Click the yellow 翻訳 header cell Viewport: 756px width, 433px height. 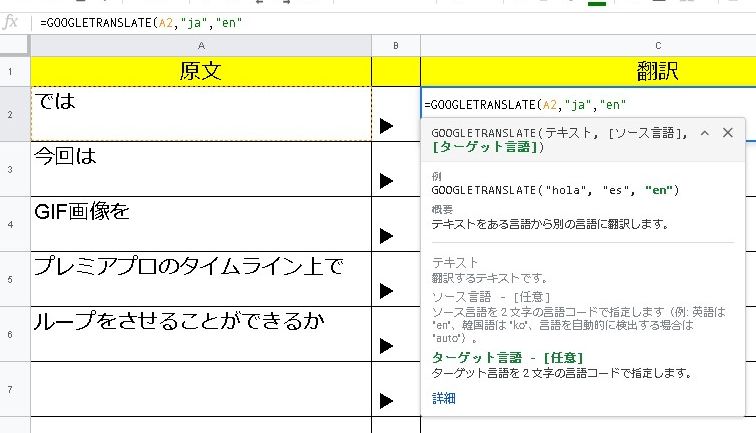click(x=588, y=71)
